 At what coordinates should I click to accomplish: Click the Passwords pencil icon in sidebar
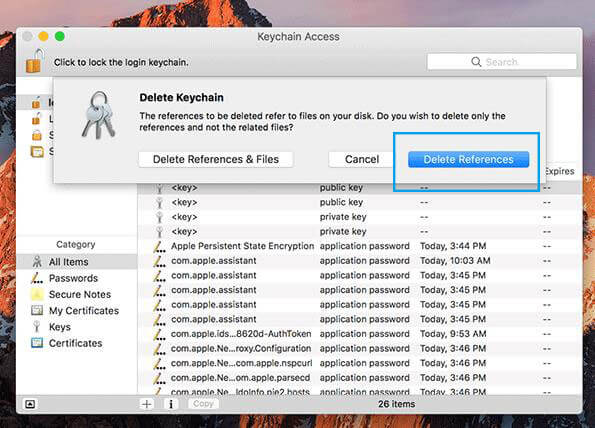point(37,278)
